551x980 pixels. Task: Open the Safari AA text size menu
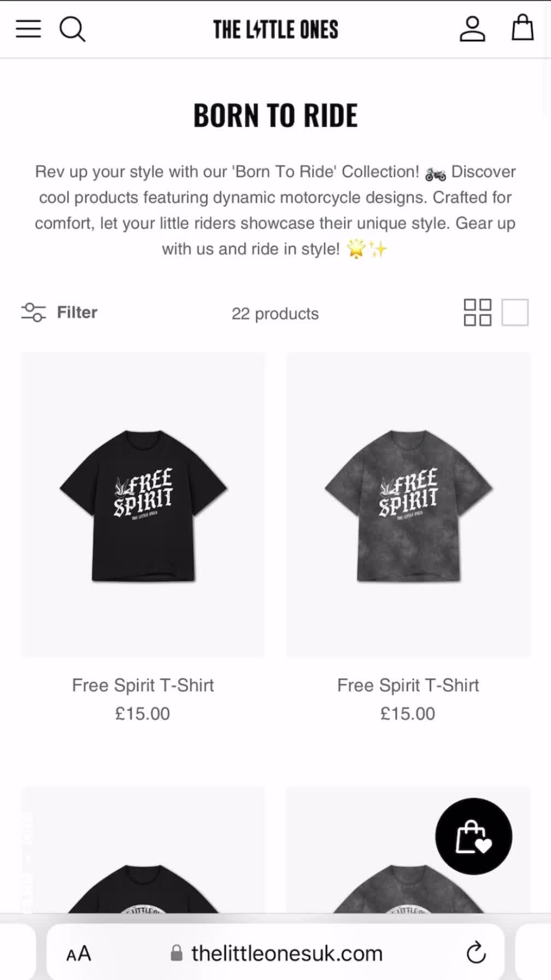coord(79,954)
